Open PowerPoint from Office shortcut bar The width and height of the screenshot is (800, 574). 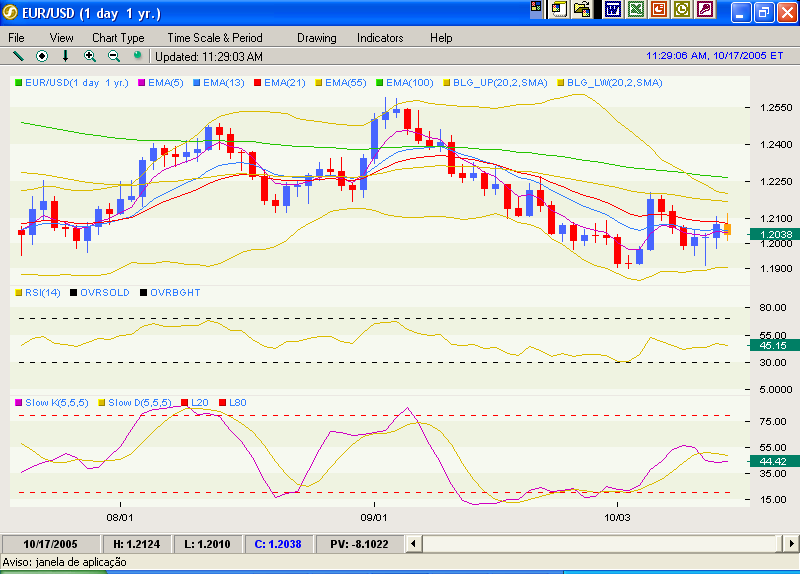pyautogui.click(x=659, y=9)
